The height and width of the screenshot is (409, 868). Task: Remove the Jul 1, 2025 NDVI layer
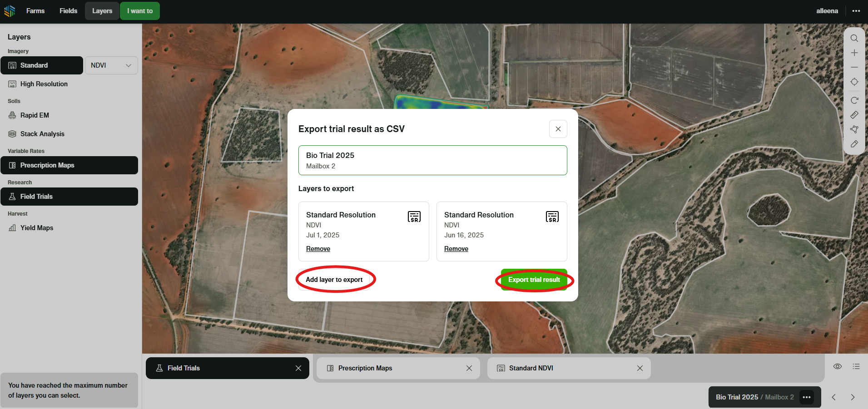tap(318, 249)
